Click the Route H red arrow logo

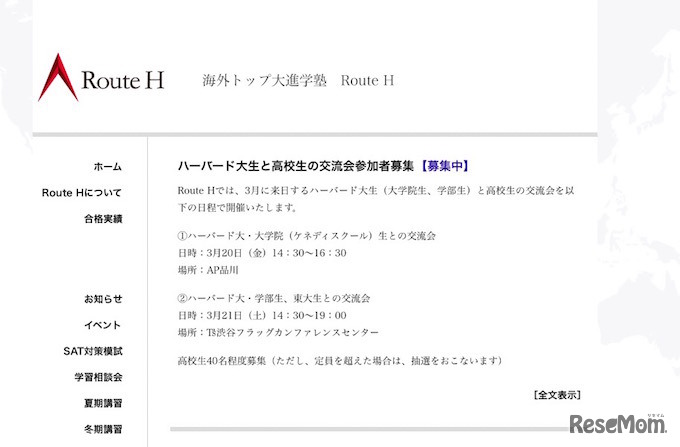click(x=58, y=77)
